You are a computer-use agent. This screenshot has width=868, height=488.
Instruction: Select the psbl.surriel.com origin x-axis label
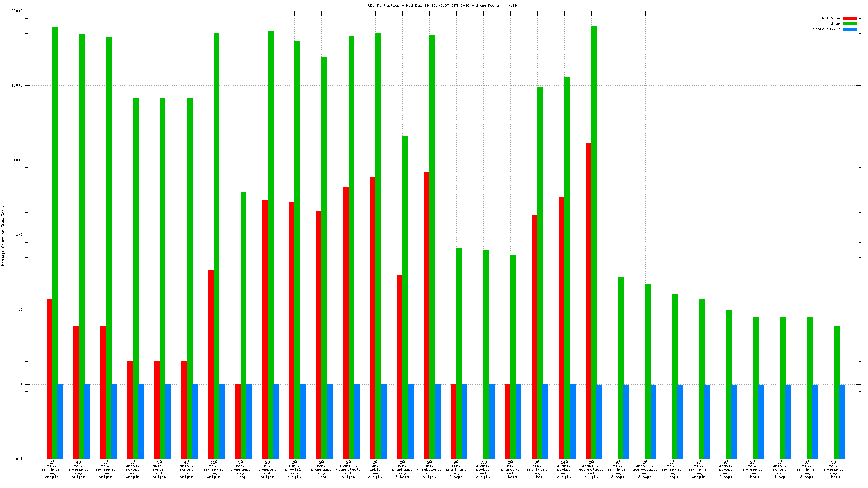[294, 469]
